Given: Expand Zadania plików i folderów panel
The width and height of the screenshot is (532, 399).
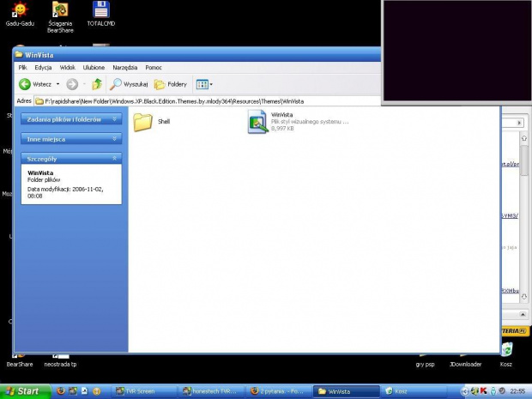Looking at the screenshot, I should click(x=71, y=119).
